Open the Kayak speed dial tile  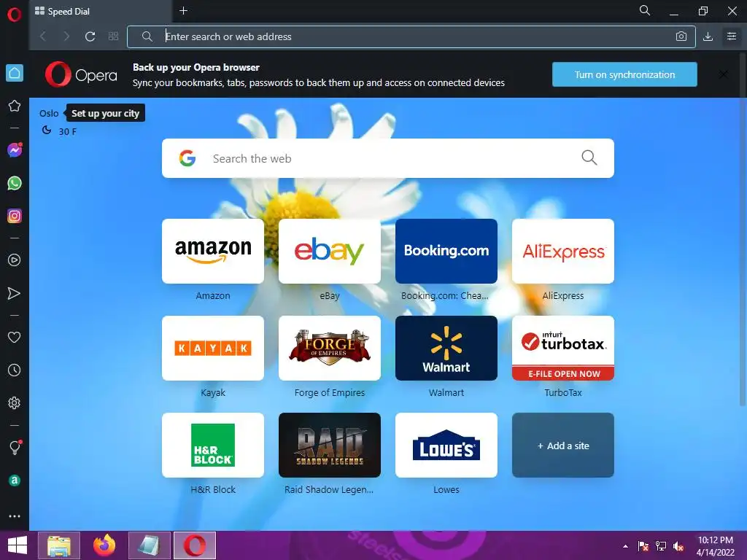pos(213,348)
